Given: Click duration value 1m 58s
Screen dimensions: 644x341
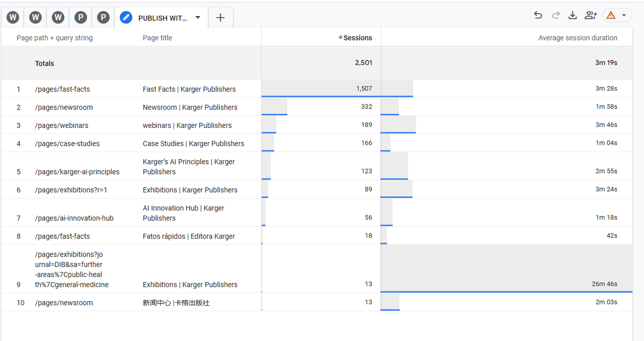Looking at the screenshot, I should 606,107.
